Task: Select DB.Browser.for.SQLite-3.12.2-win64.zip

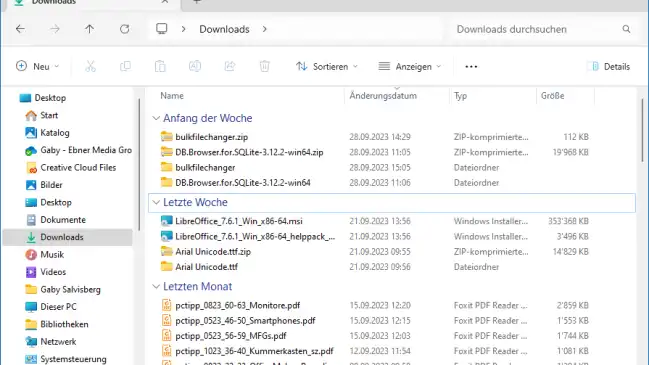Action: (249, 152)
